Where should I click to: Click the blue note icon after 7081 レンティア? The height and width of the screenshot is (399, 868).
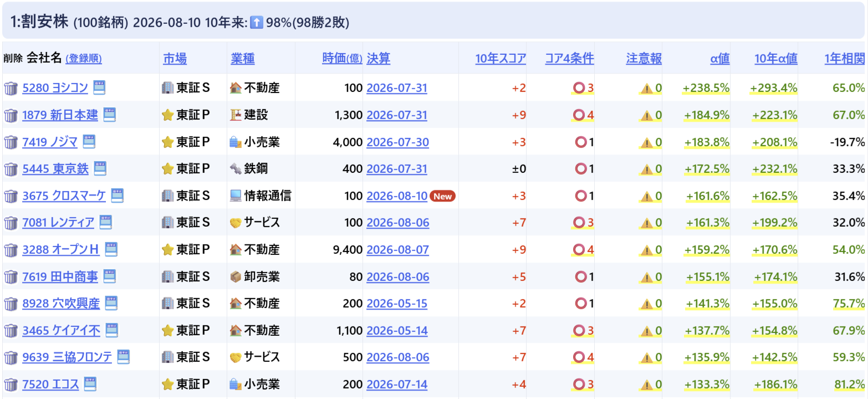click(x=105, y=222)
